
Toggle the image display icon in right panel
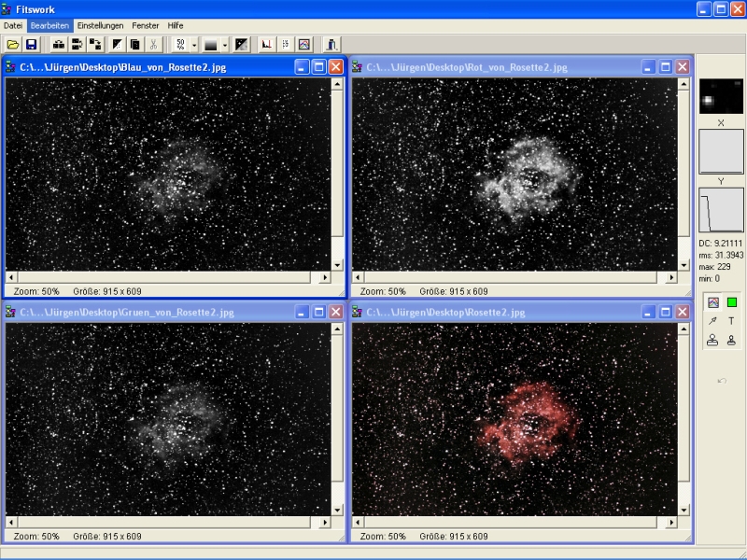pyautogui.click(x=713, y=302)
